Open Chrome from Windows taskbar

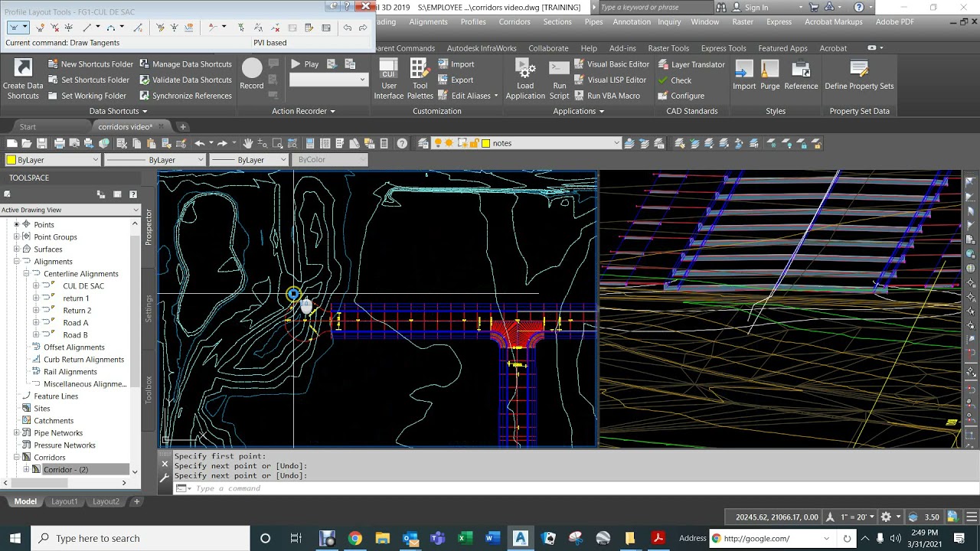[354, 538]
